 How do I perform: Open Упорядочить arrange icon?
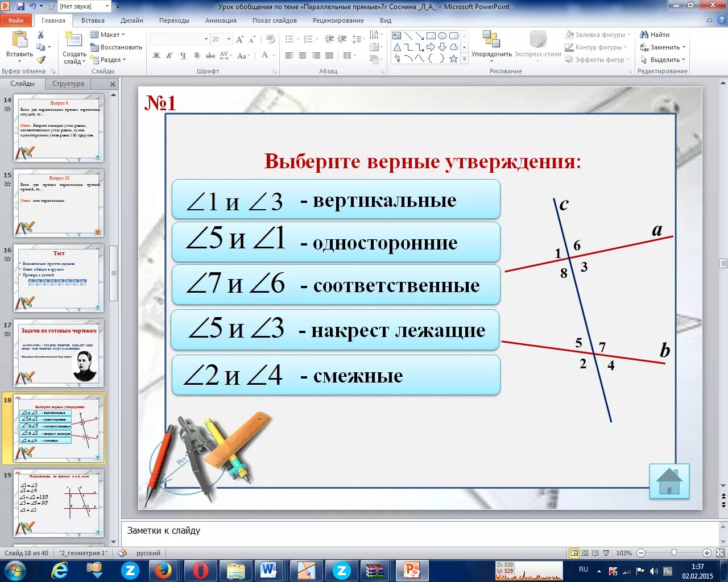[x=491, y=39]
